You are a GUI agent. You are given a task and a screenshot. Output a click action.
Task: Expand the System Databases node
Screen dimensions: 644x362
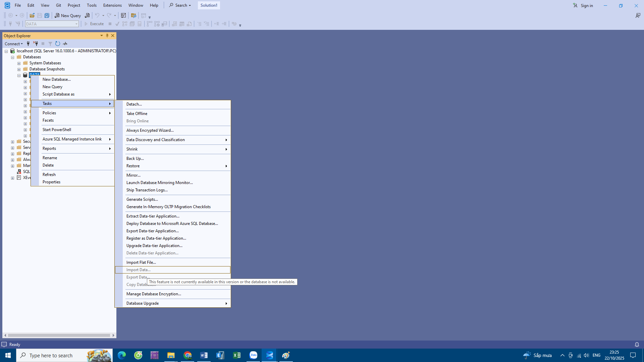(19, 63)
